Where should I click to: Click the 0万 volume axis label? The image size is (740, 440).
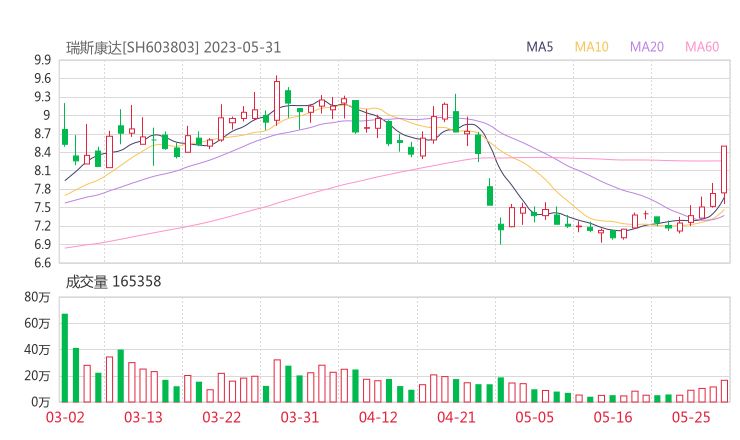41,402
